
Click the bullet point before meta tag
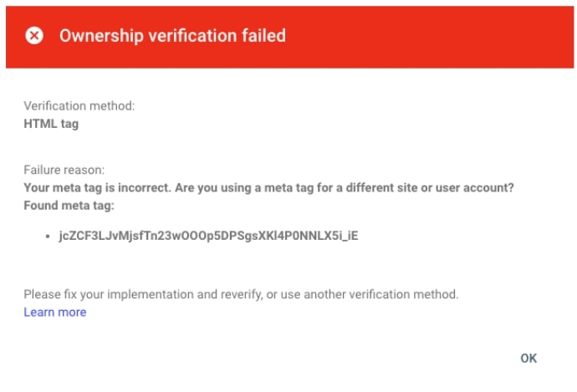(48, 237)
